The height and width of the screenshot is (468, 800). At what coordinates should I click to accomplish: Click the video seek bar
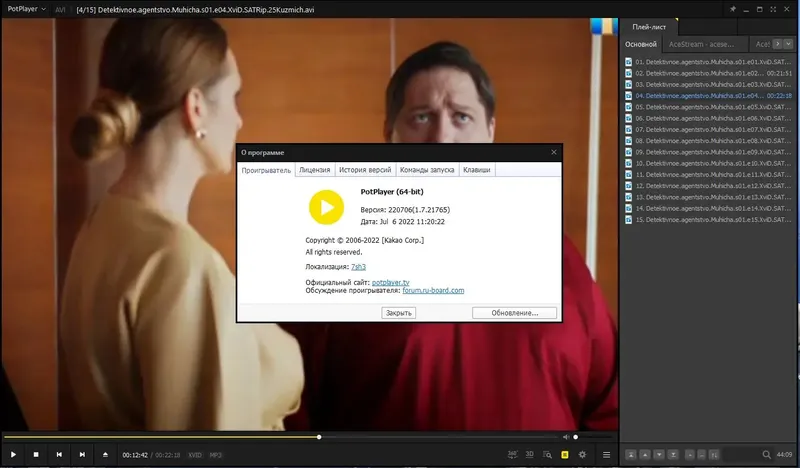pyautogui.click(x=281, y=437)
